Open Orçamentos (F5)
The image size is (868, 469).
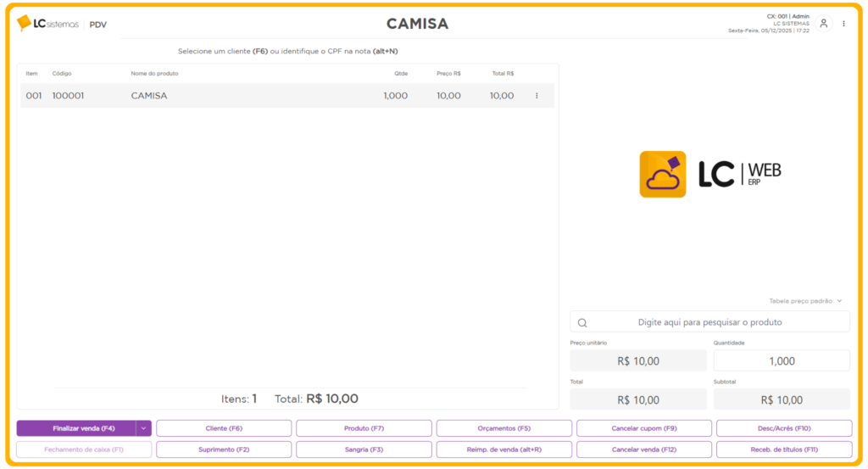pyautogui.click(x=504, y=428)
